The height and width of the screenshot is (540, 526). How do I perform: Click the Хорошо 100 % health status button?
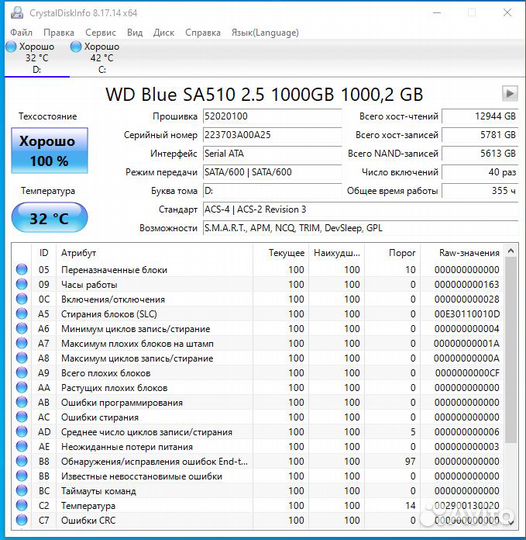tap(49, 150)
